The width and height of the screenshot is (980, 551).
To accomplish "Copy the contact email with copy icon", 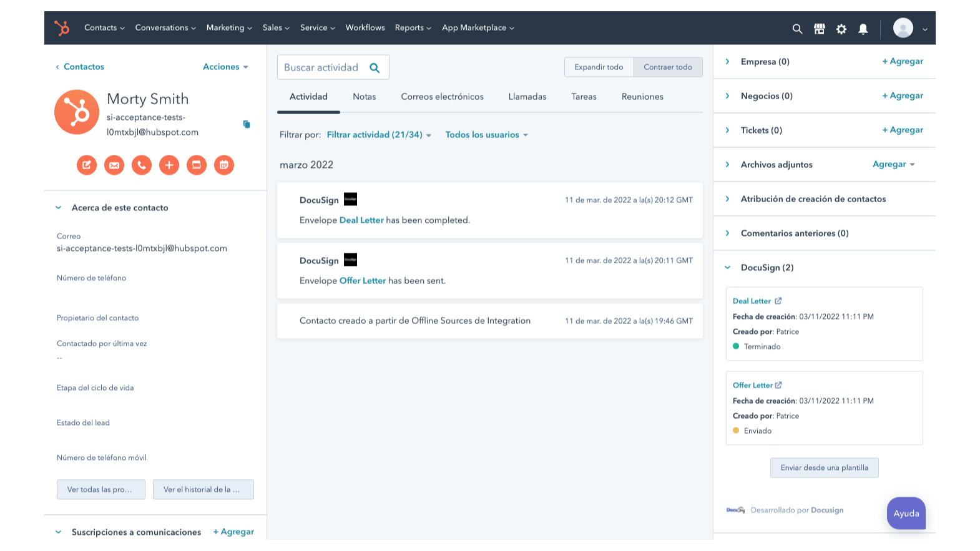I will 247,124.
